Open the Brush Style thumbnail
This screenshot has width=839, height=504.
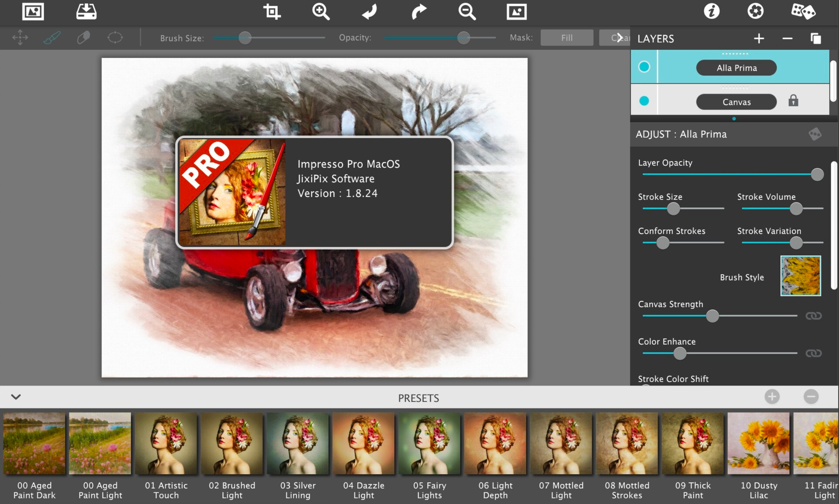tap(800, 276)
